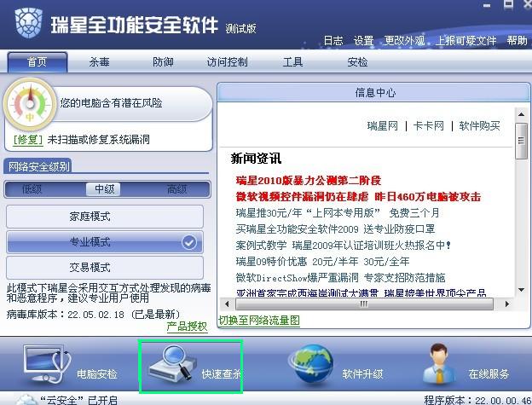Open the 软件购买 link
The height and width of the screenshot is (405, 532).
click(479, 126)
